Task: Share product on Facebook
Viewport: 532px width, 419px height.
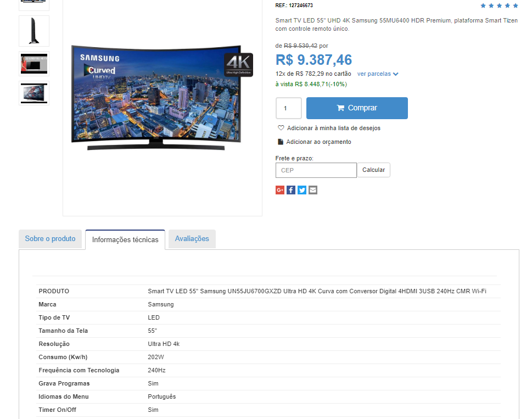Action: pyautogui.click(x=291, y=190)
